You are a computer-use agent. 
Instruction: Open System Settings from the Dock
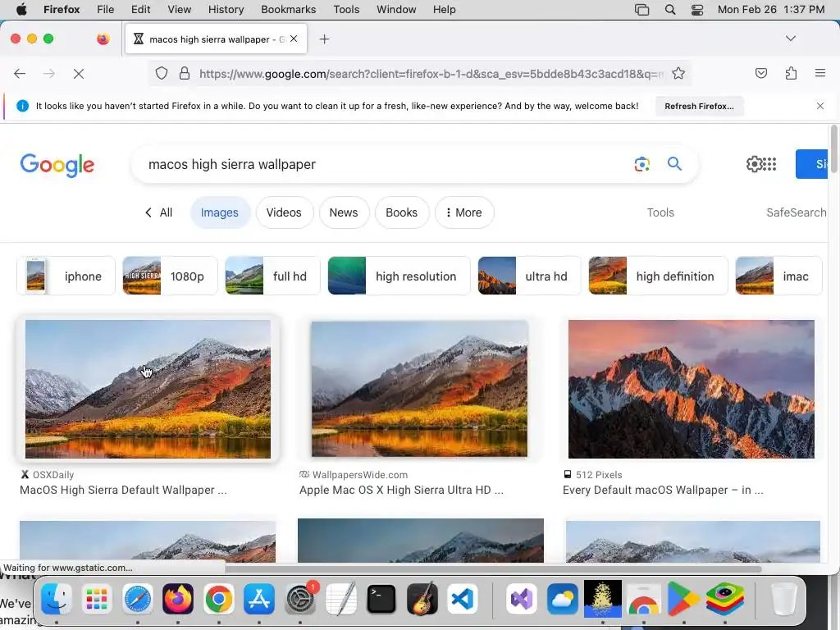(300, 598)
